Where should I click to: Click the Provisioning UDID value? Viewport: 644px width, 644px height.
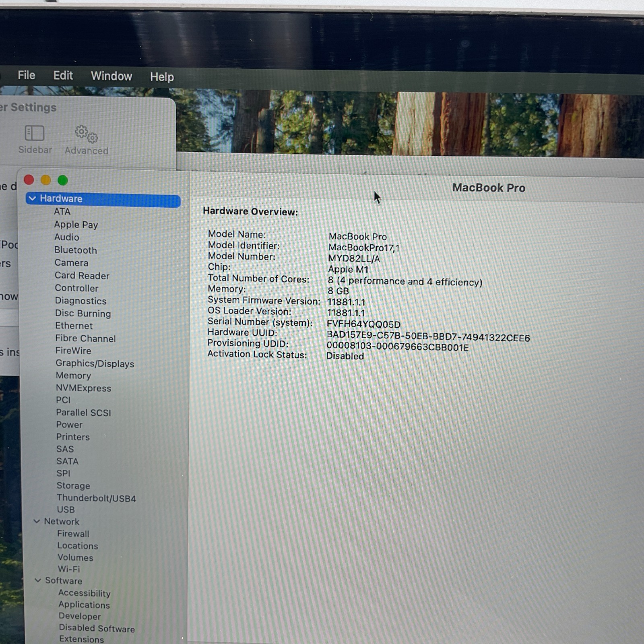tap(398, 347)
